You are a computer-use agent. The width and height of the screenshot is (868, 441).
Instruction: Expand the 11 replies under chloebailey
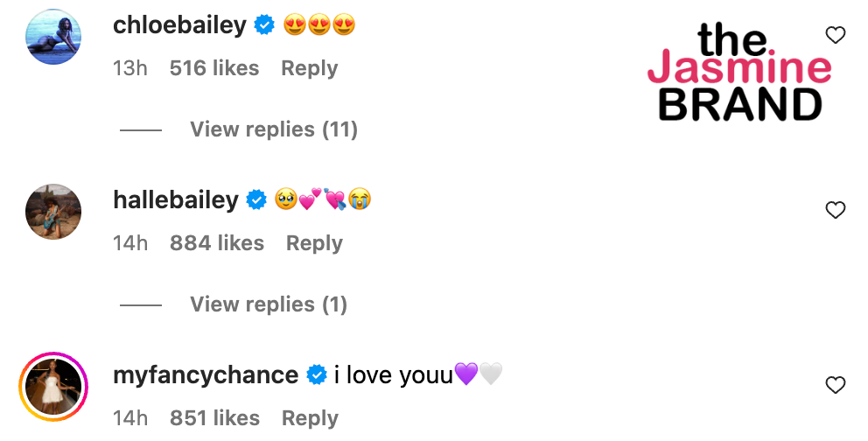(x=274, y=129)
